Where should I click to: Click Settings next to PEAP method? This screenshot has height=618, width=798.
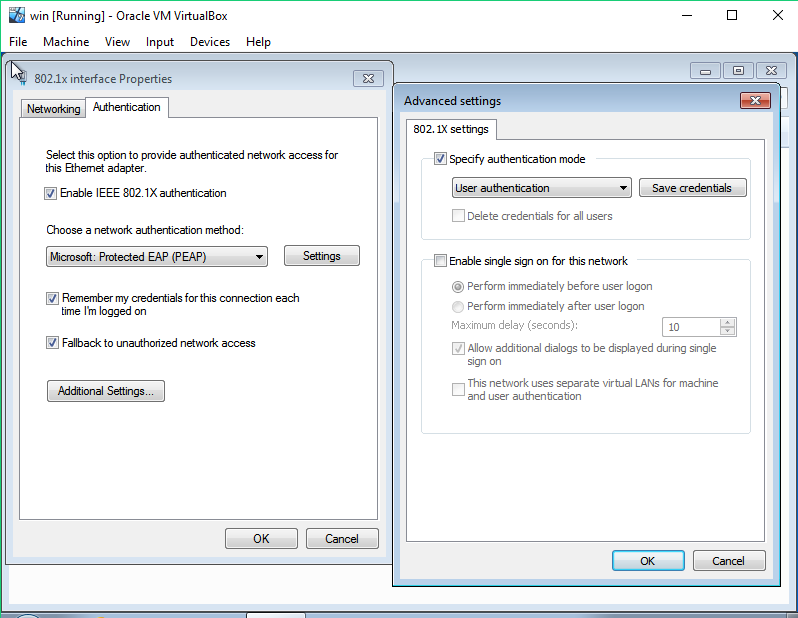click(322, 256)
